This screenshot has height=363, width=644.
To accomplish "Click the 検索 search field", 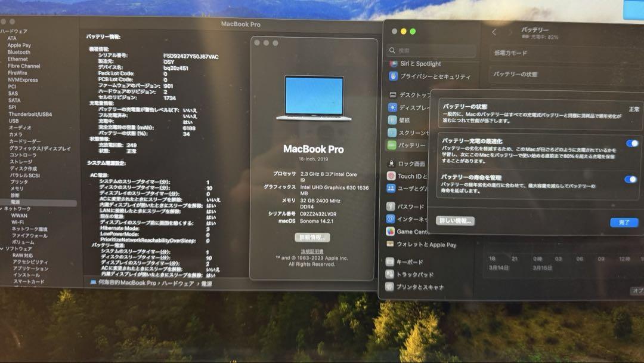I will pos(431,50).
